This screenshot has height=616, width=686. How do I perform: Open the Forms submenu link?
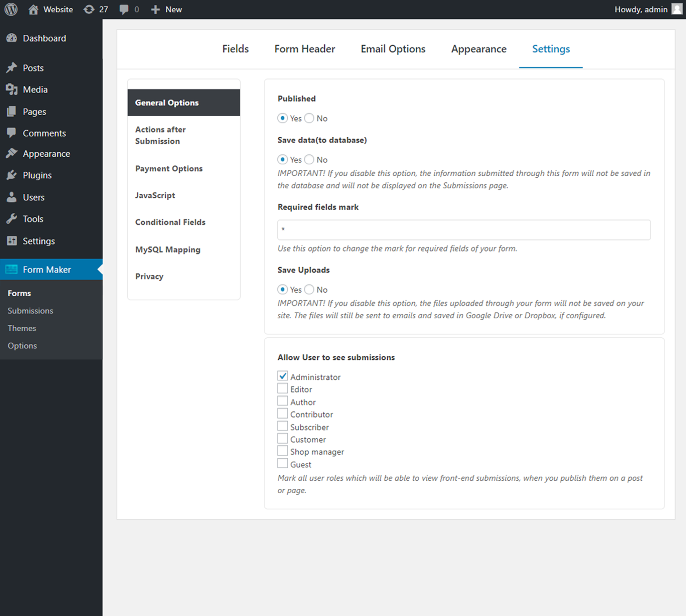click(20, 293)
